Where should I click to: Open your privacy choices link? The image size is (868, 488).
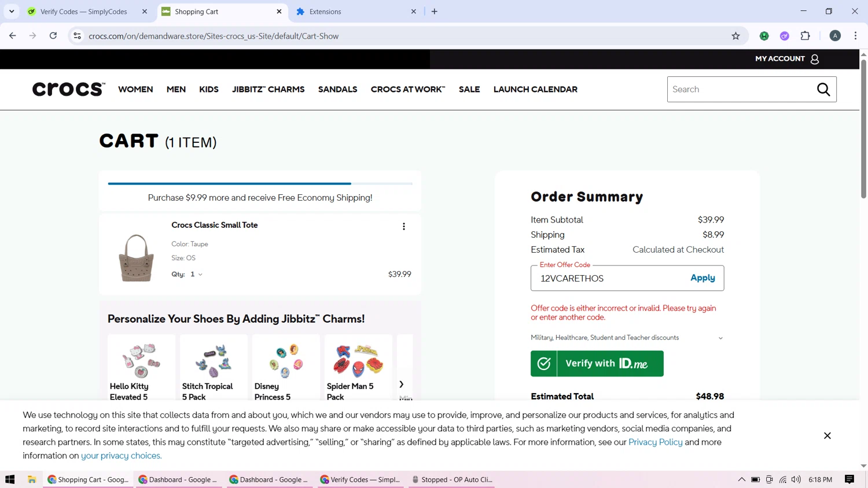coord(121,456)
